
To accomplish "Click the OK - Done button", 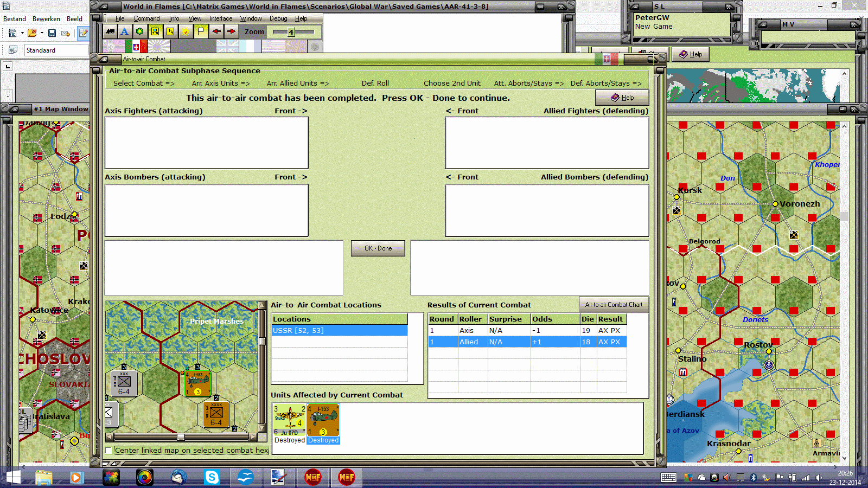I will pyautogui.click(x=378, y=248).
